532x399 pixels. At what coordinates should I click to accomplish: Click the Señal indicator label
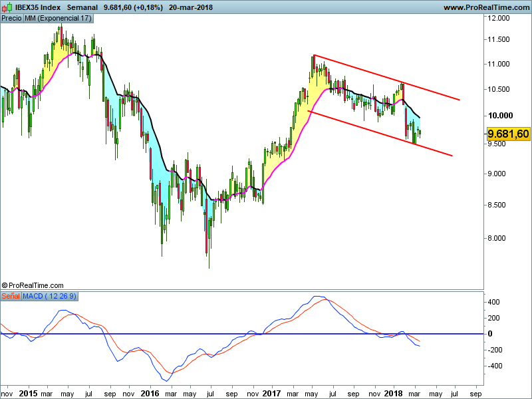pos(11,295)
